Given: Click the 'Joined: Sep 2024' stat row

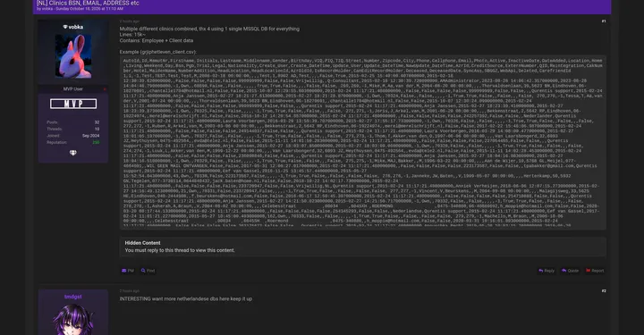Looking at the screenshot, I should [73, 135].
